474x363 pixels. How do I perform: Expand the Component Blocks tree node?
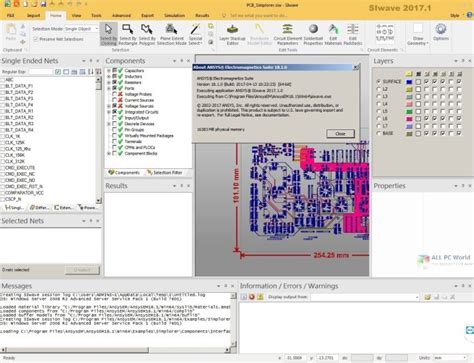(x=109, y=153)
